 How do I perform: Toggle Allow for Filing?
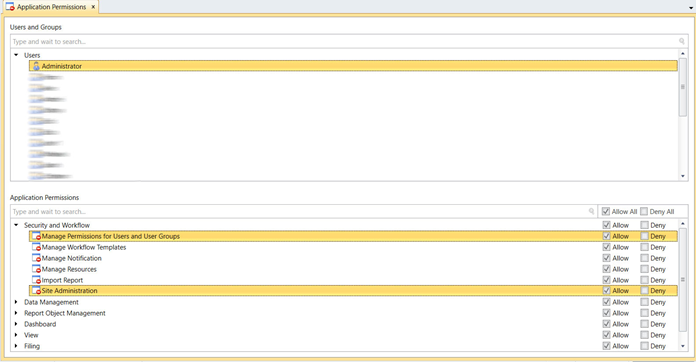point(606,346)
